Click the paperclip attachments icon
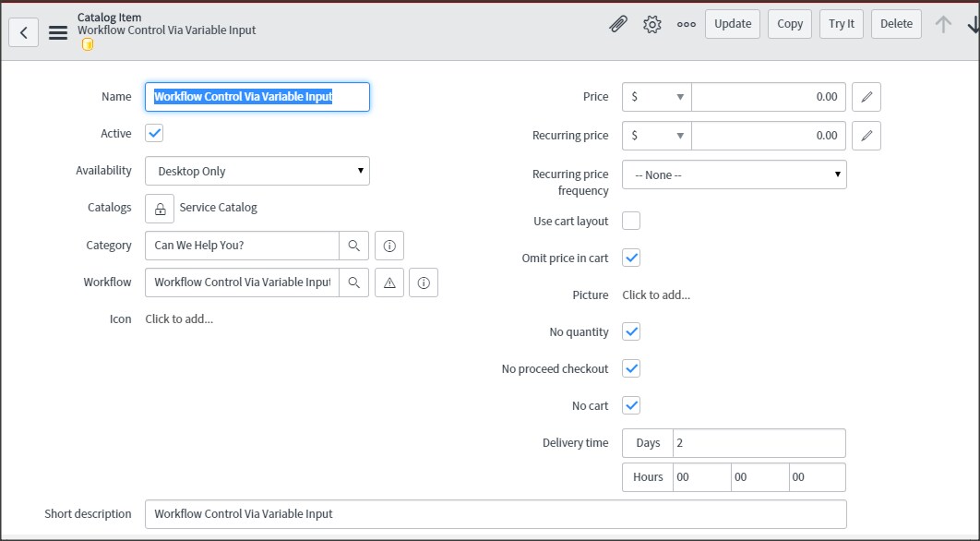The width and height of the screenshot is (980, 541). click(x=617, y=24)
